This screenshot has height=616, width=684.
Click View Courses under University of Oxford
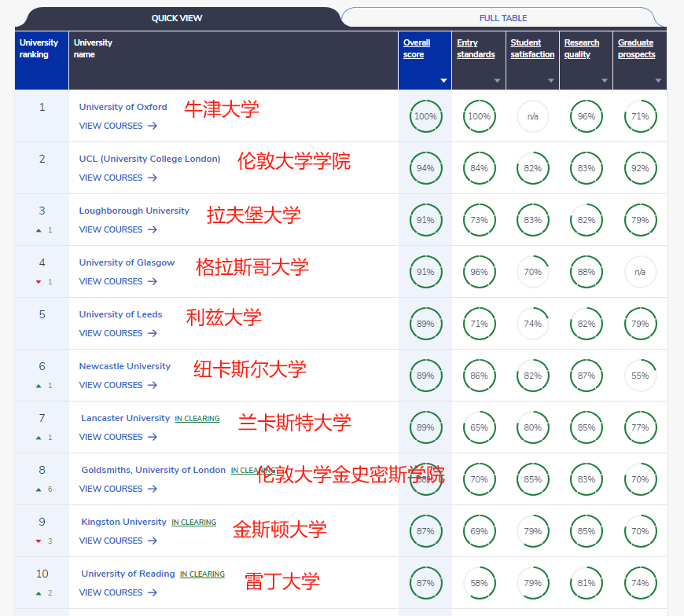point(118,126)
